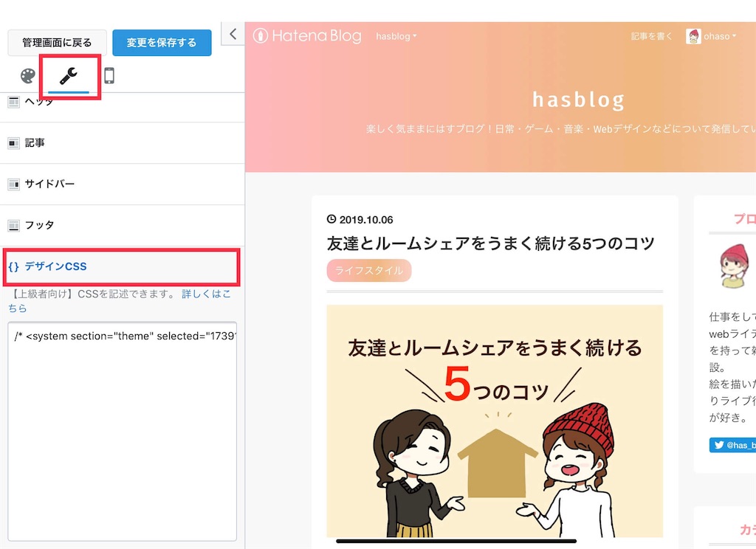
Task: Expand the 記事 section
Action: coord(122,142)
